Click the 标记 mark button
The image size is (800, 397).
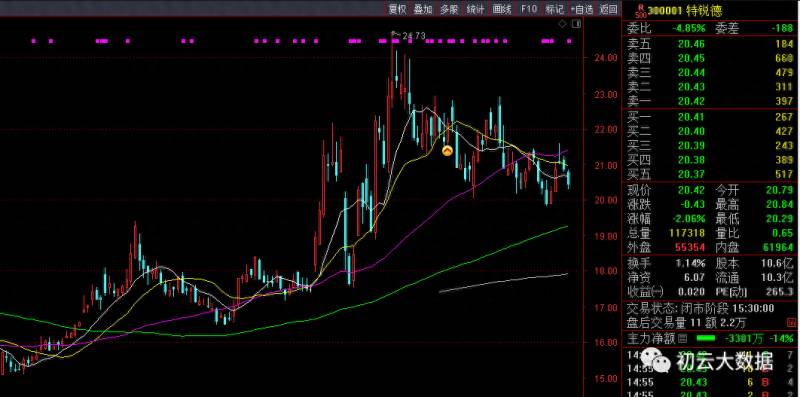[555, 9]
